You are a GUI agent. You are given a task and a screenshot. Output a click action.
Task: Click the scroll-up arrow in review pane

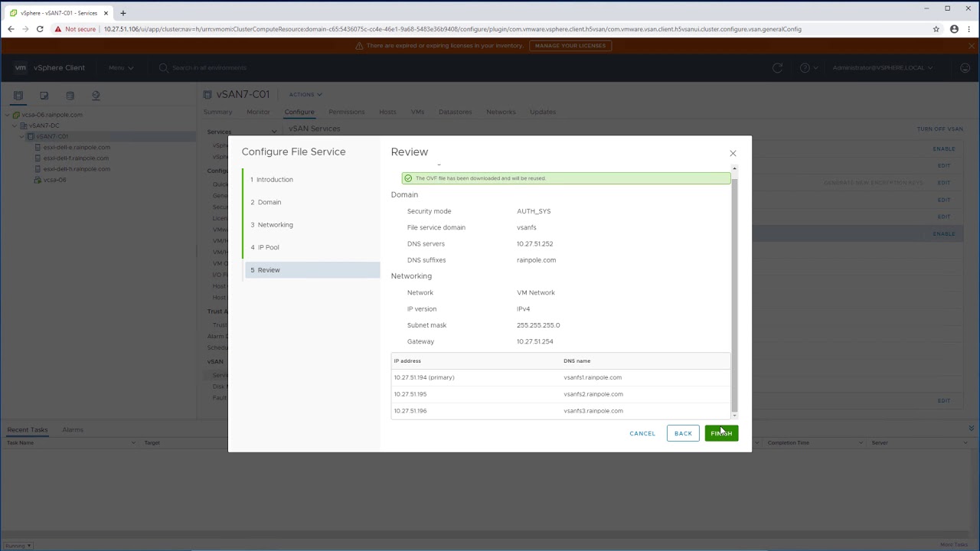point(734,168)
